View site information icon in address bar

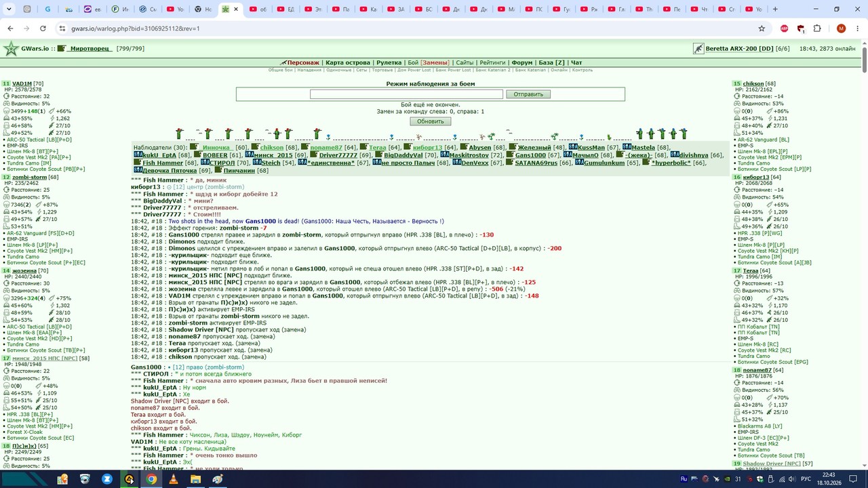tap(62, 28)
